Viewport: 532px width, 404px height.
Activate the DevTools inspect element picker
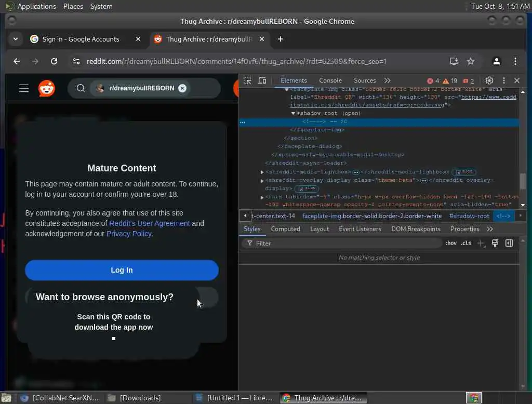247,80
